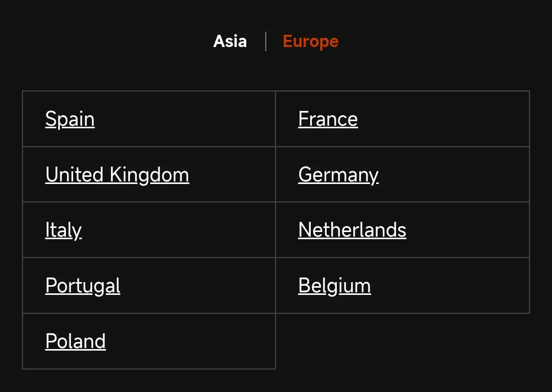The width and height of the screenshot is (552, 392).
Task: Click the Germany country link
Action: (338, 175)
